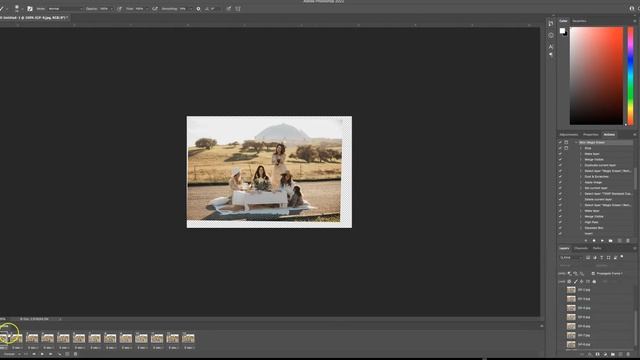Click the search icon at top right
Image resolution: width=640 pixels, height=360 pixels.
point(632,8)
